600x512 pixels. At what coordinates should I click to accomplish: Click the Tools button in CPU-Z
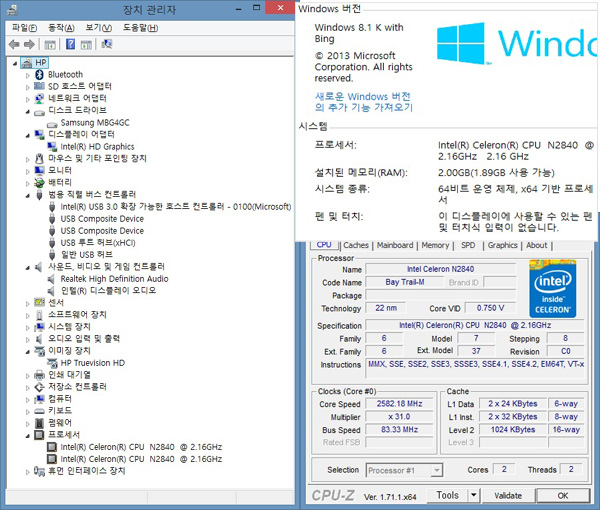click(x=447, y=496)
